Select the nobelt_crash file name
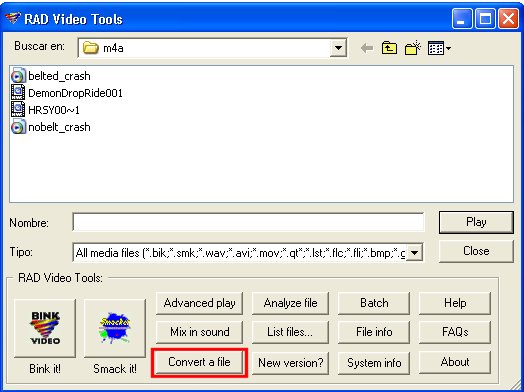The height and width of the screenshot is (392, 524). [x=59, y=127]
